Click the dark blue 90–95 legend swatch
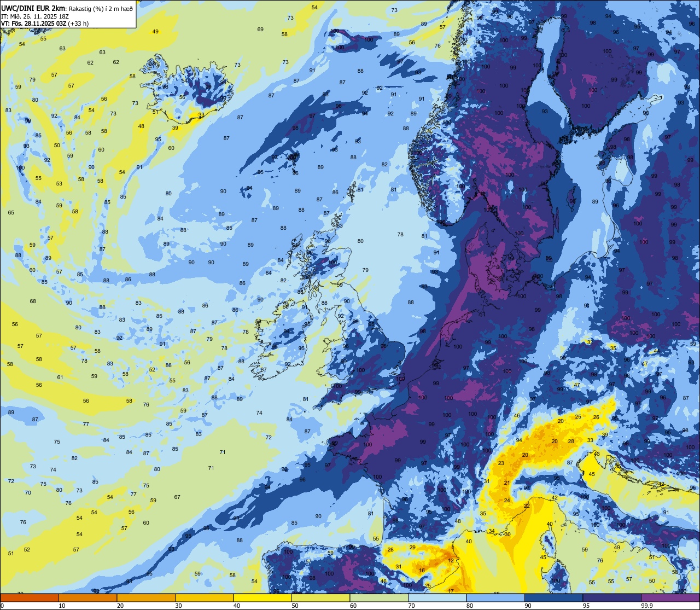The image size is (700, 610). pos(553,597)
